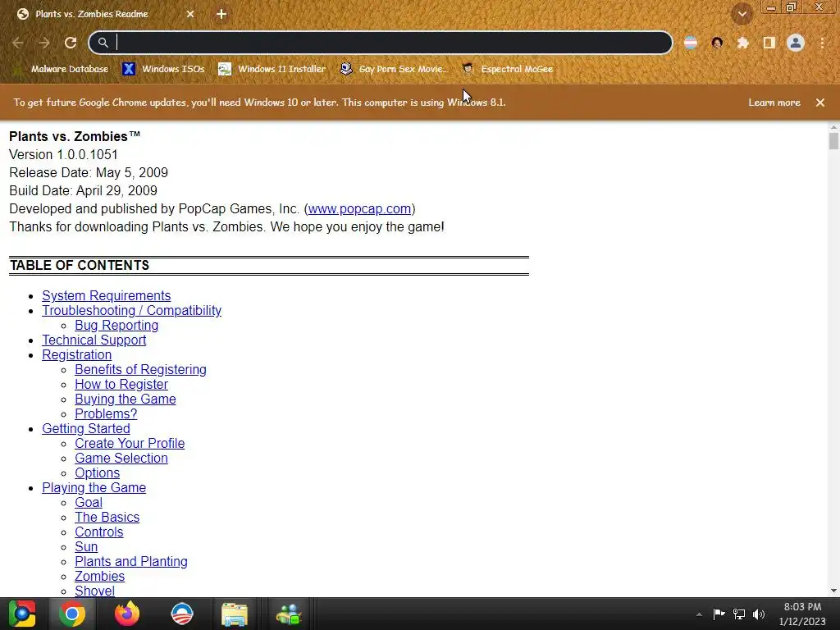Open Troubleshooting / Compatibility link
840x630 pixels.
click(131, 311)
